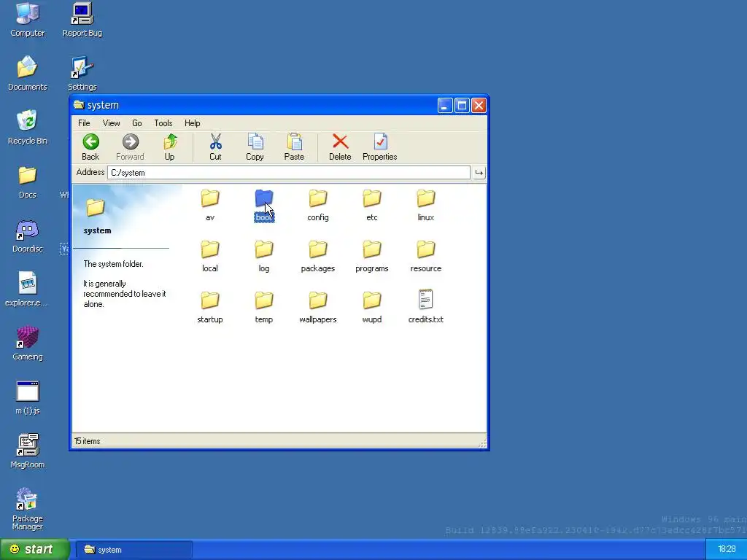Delete the selected item

click(340, 147)
